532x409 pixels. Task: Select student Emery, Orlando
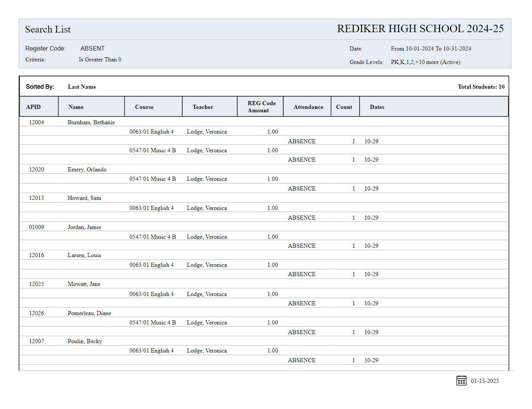click(87, 170)
